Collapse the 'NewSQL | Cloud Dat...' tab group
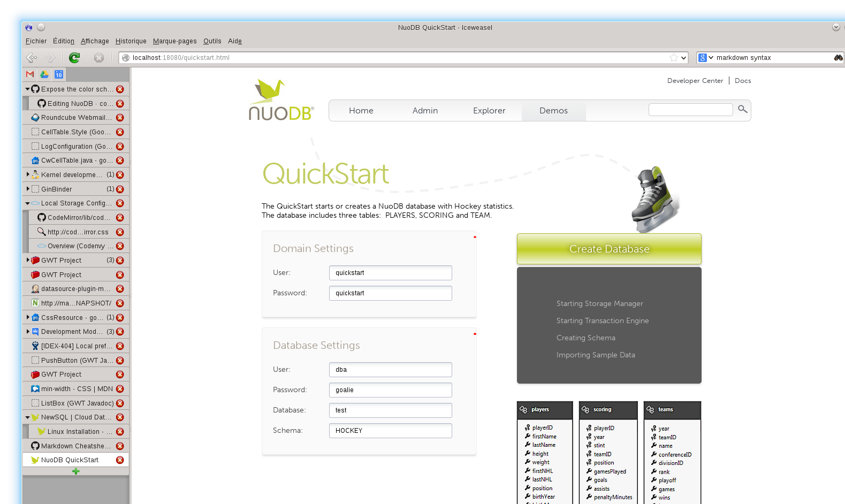 point(27,417)
